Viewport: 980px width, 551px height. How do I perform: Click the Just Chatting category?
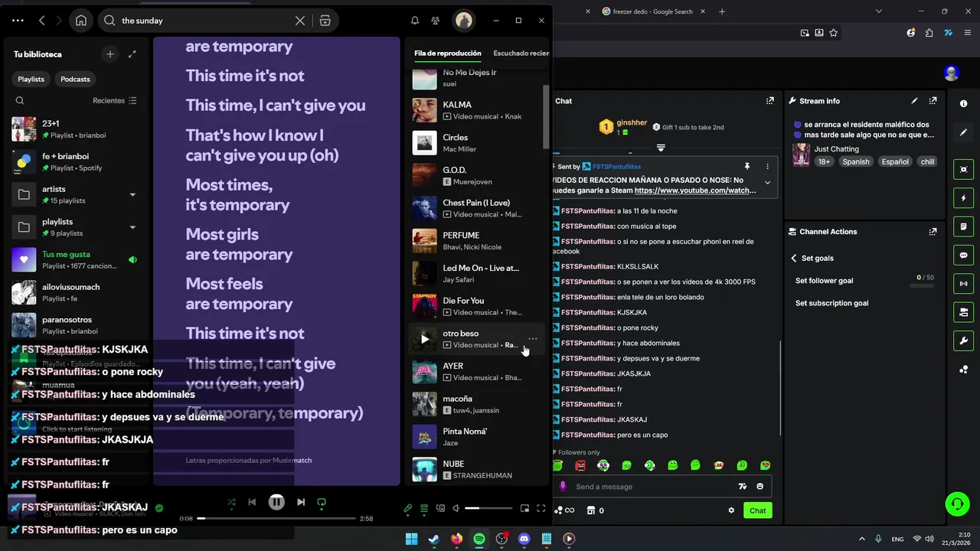tap(836, 149)
